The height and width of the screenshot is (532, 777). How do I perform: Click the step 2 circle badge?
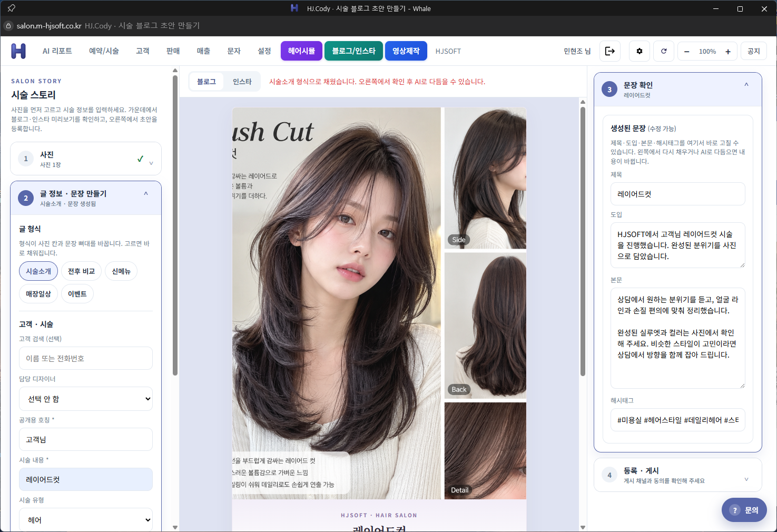(x=26, y=198)
